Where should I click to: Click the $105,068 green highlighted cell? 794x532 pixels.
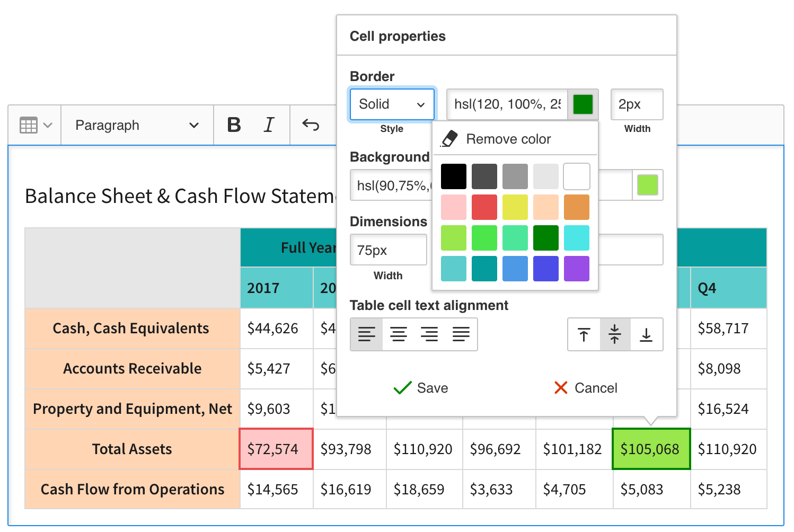(x=651, y=449)
